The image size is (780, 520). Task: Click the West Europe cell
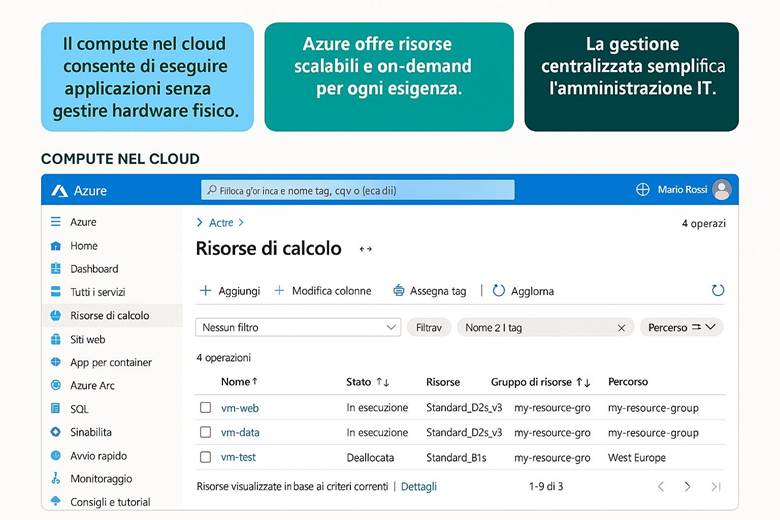(x=637, y=457)
